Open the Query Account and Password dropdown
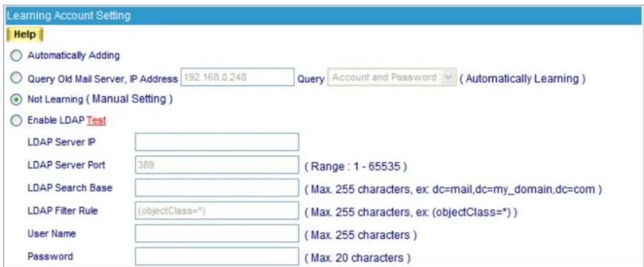 pos(392,77)
